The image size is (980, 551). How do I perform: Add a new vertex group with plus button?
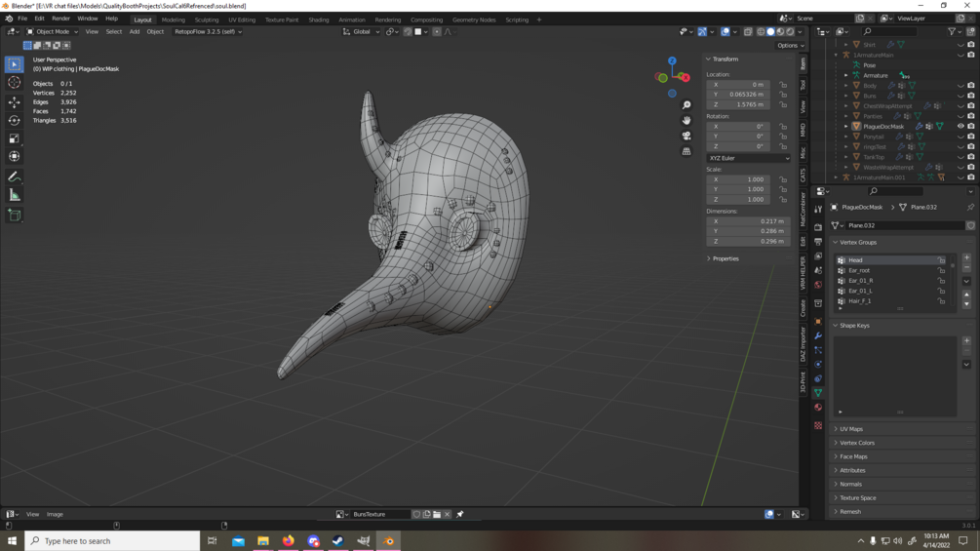coord(966,258)
